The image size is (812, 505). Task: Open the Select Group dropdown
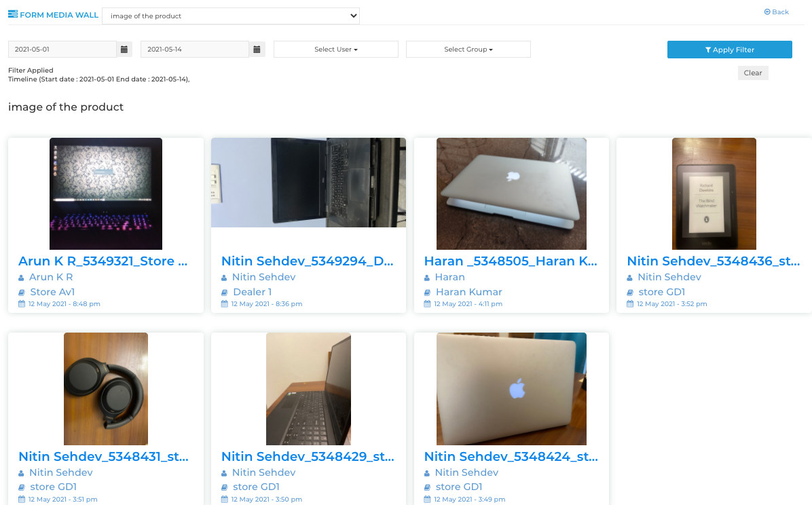coord(468,50)
